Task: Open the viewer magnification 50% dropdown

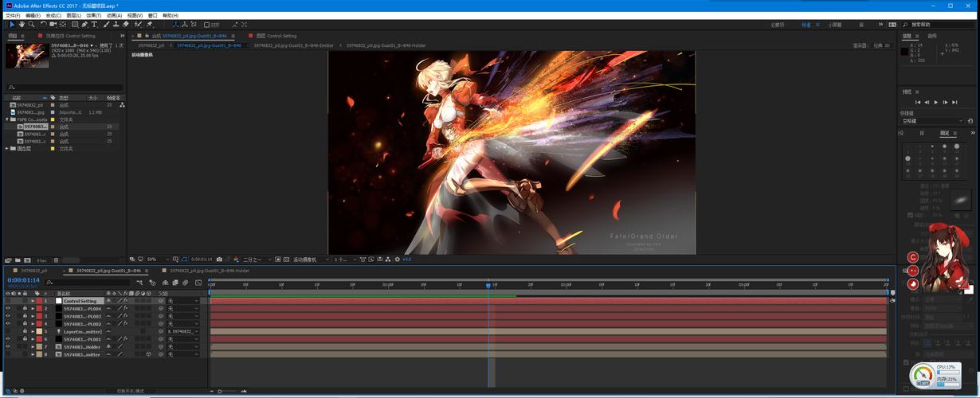Action: (158, 259)
